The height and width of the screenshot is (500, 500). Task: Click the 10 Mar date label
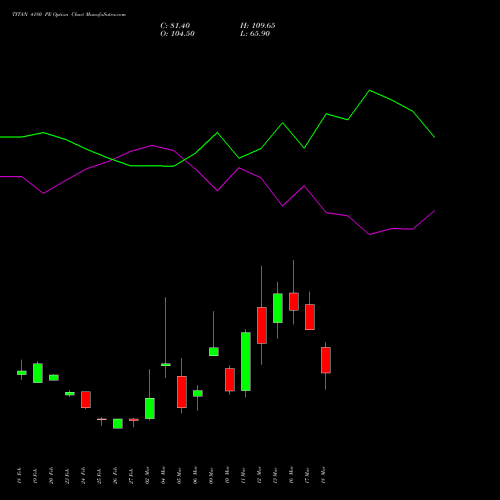pos(227,476)
